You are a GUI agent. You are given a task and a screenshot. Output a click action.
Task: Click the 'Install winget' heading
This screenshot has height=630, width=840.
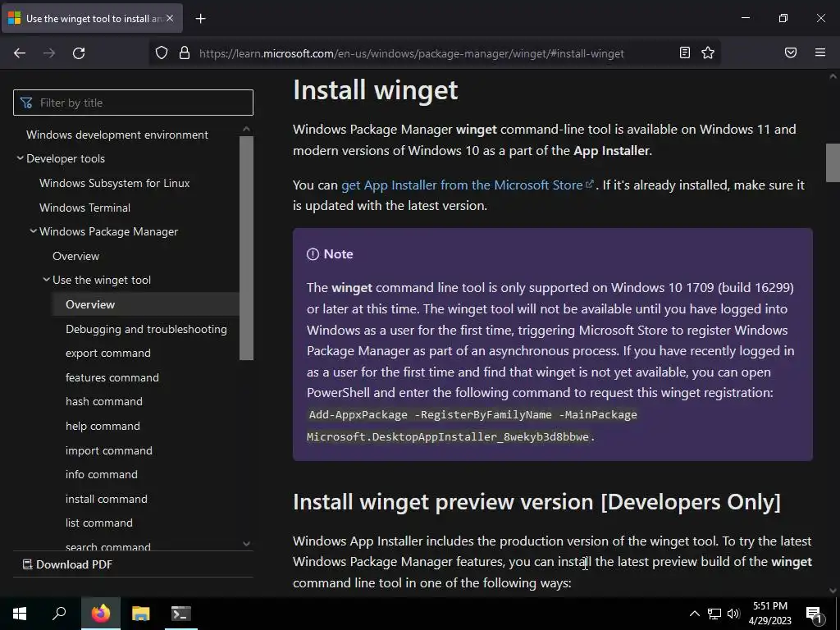pyautogui.click(x=375, y=90)
